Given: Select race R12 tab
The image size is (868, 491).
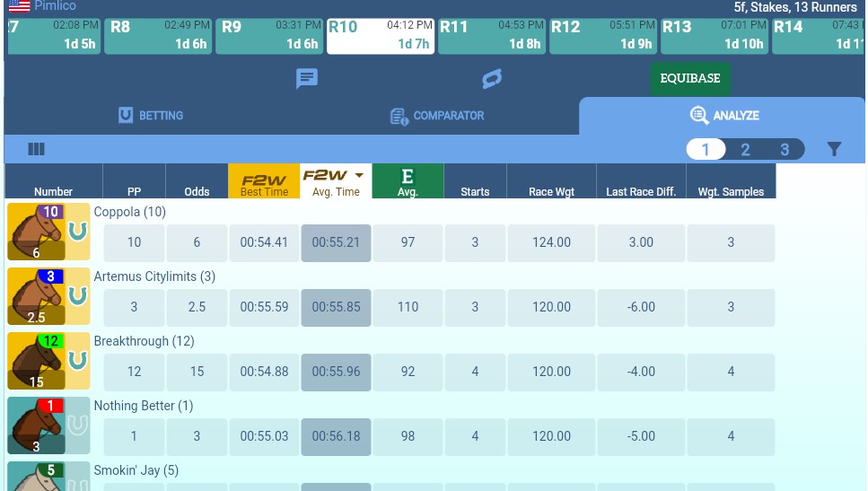Looking at the screenshot, I should (603, 35).
